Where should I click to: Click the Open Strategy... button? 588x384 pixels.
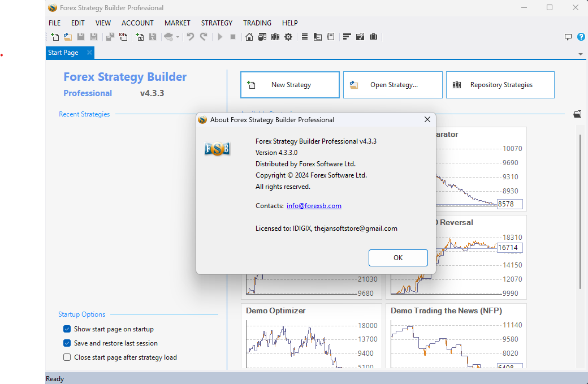pos(392,85)
